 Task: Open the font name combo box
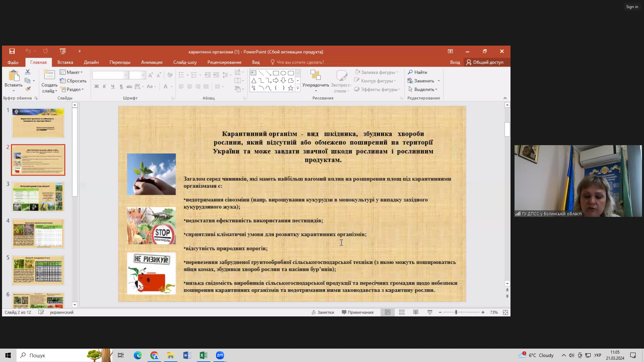click(x=110, y=75)
